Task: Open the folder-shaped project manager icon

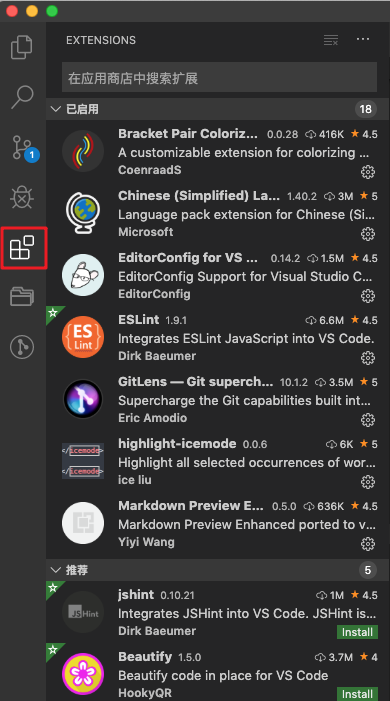Action: (22, 296)
